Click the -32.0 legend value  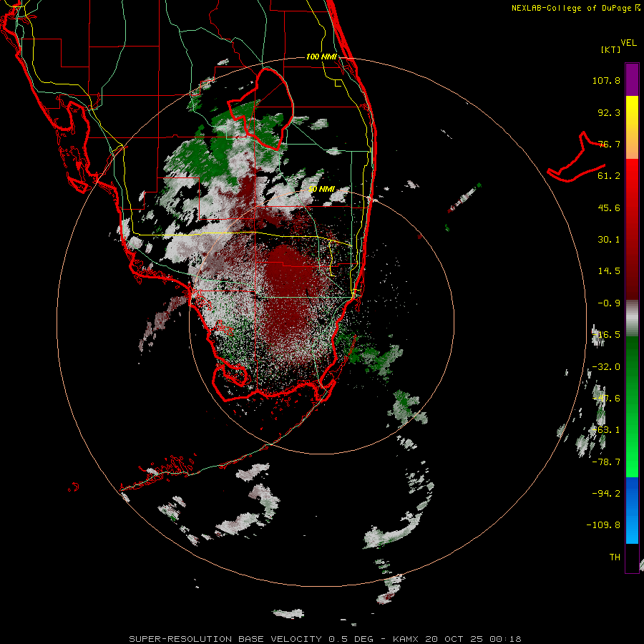tap(606, 367)
